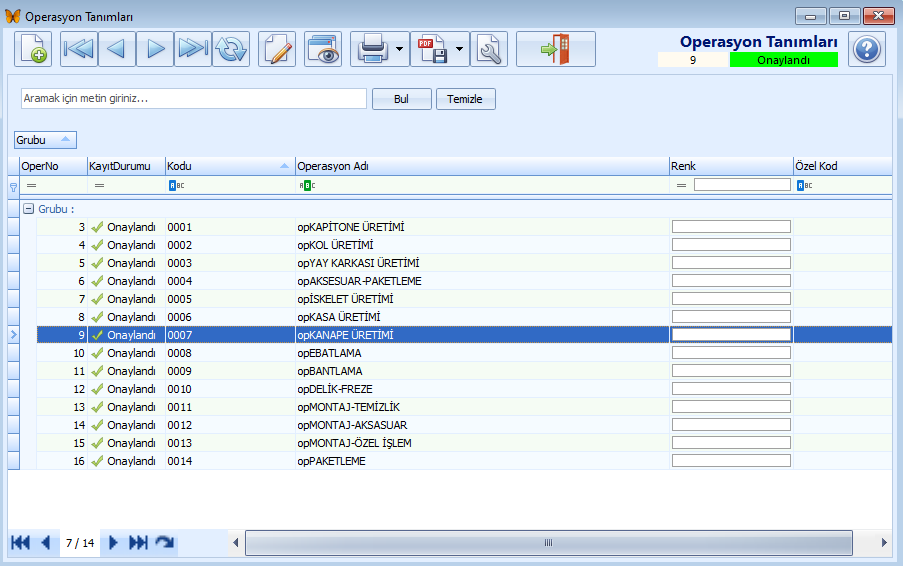The width and height of the screenshot is (903, 566).
Task: Select row opKASA ÜRETİMİ
Action: 464,317
